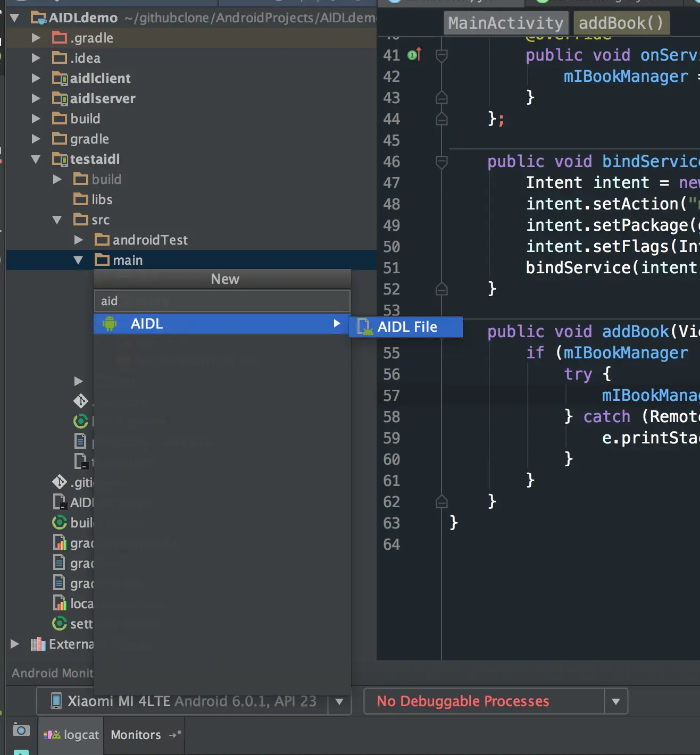Click the logcat tab icon
700x755 pixels.
click(x=52, y=735)
